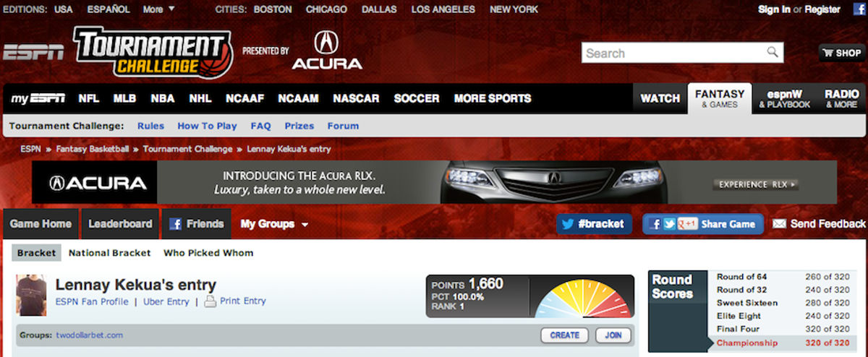
Task: Open the Rules link
Action: [x=150, y=126]
